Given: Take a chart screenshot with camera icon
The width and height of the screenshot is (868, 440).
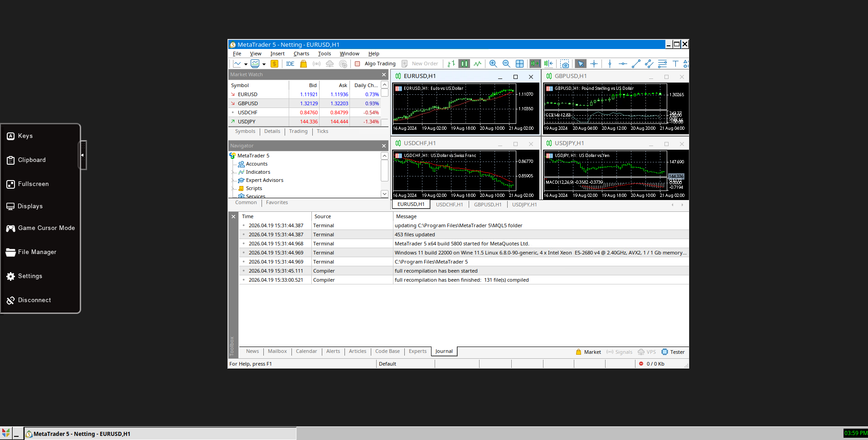Looking at the screenshot, I should [x=565, y=64].
